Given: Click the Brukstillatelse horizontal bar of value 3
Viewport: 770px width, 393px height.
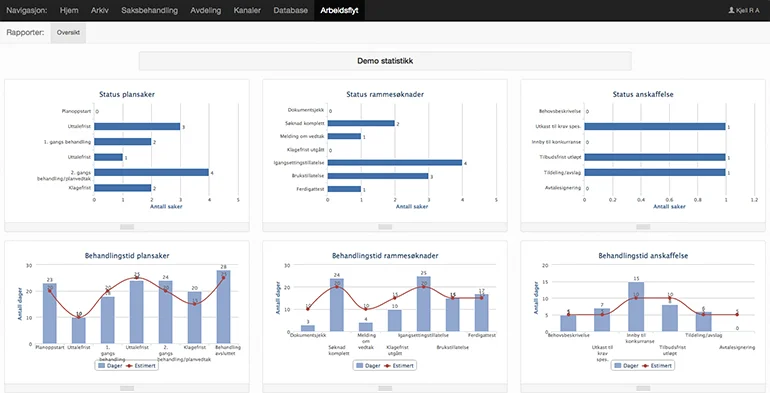Looking at the screenshot, I should 378,176.
